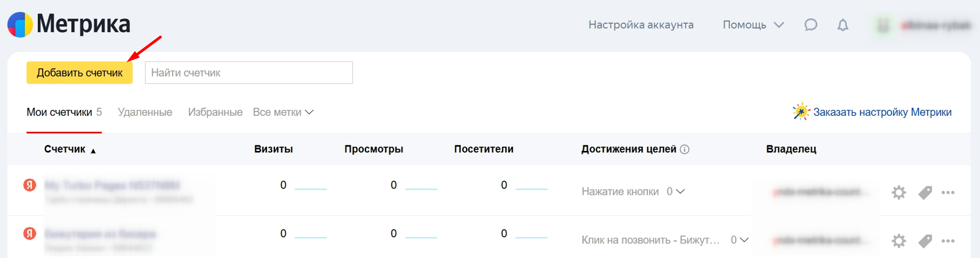Image resolution: width=980 pixels, height=258 pixels.
Task: Sort by the Счетчик column header
Action: (65, 149)
